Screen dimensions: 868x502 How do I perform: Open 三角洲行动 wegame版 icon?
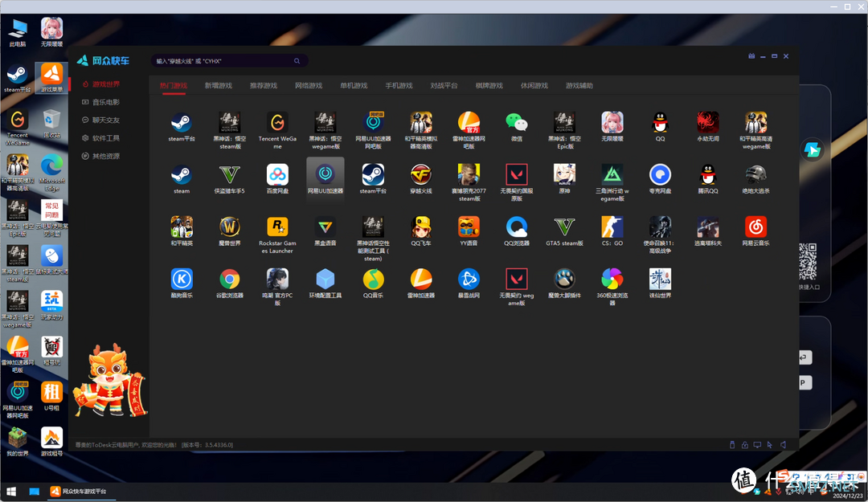[x=612, y=175]
